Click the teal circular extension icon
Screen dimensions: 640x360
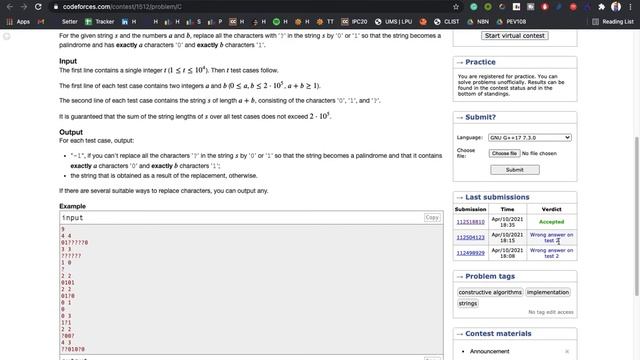473,7
